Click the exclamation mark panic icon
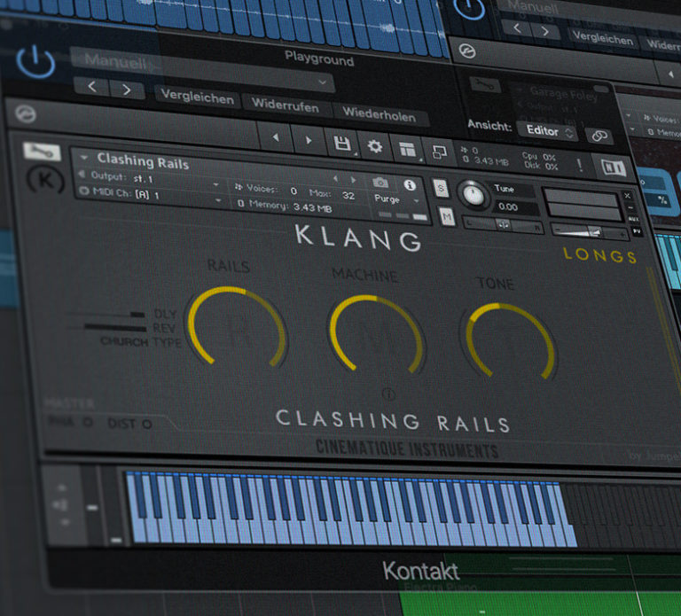 tap(579, 165)
